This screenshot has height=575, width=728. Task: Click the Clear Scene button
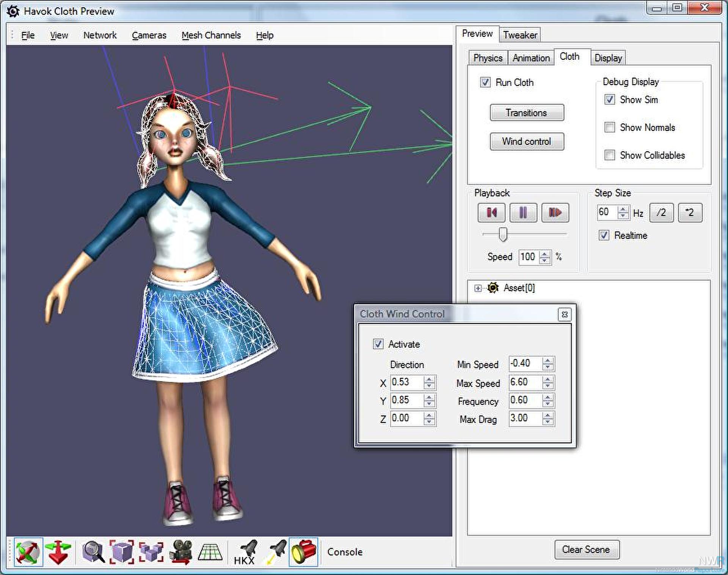[x=587, y=550]
